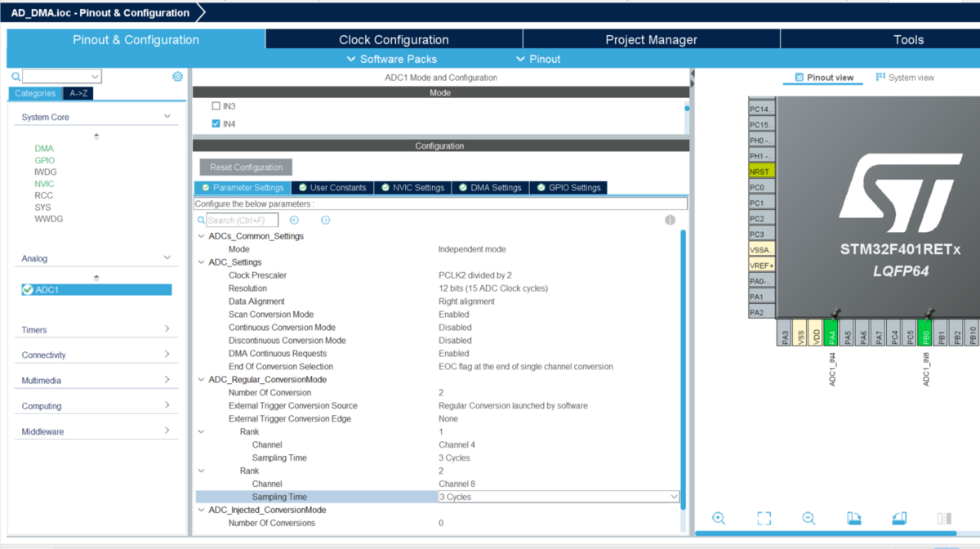Click the VSSA pin on the chip

click(761, 249)
